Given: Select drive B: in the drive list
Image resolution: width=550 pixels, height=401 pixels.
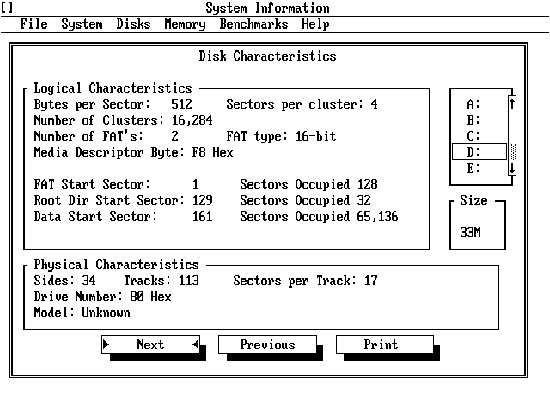Looking at the screenshot, I should click(x=473, y=120).
